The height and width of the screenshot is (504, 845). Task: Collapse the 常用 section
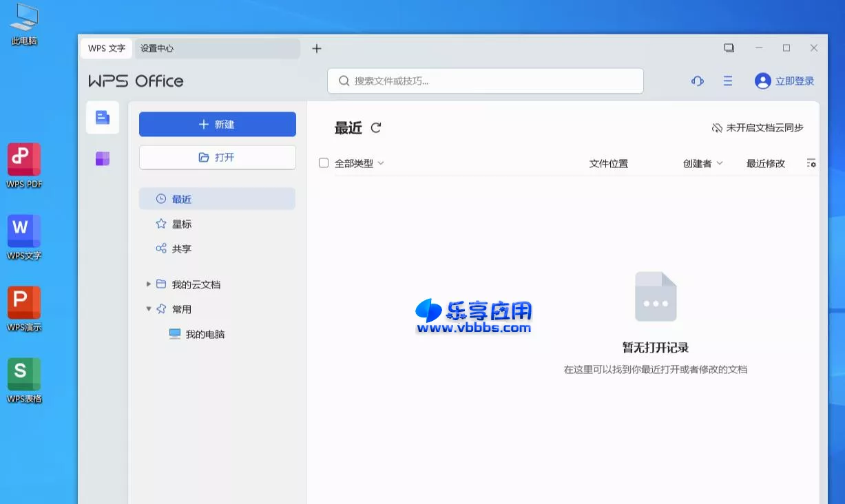149,308
